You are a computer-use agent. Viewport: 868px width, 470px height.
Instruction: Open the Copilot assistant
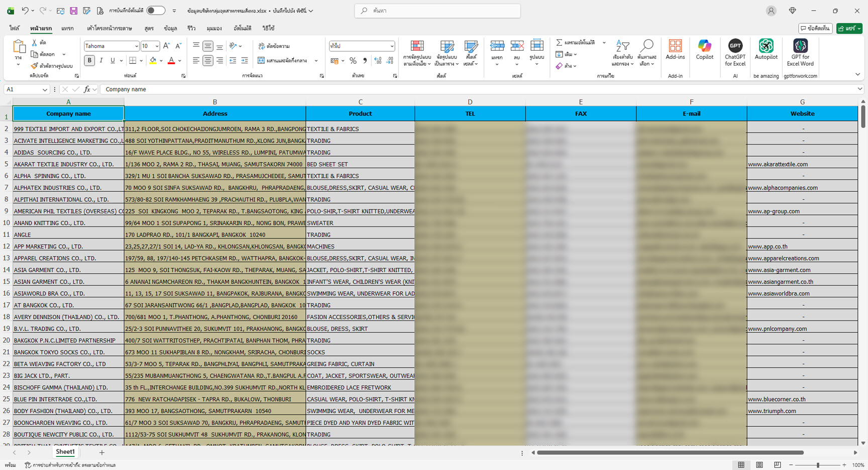(x=704, y=50)
